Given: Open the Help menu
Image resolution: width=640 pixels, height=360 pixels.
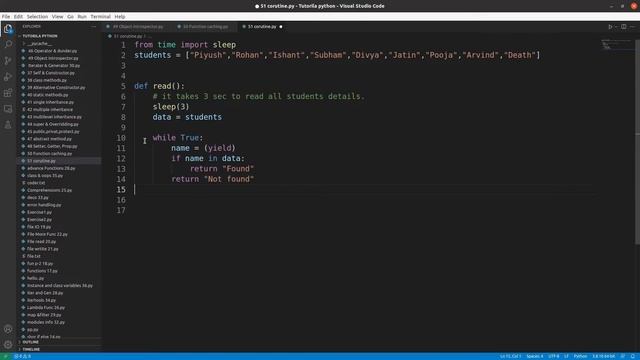Looking at the screenshot, I should click(120, 17).
